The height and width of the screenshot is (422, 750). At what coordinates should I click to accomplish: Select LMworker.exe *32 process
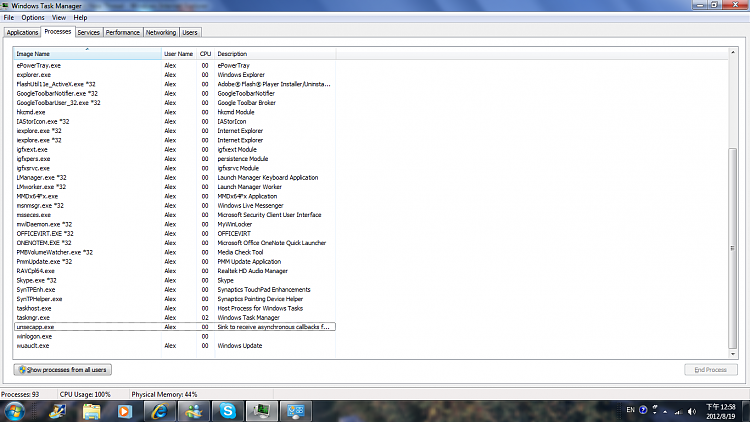click(x=175, y=187)
